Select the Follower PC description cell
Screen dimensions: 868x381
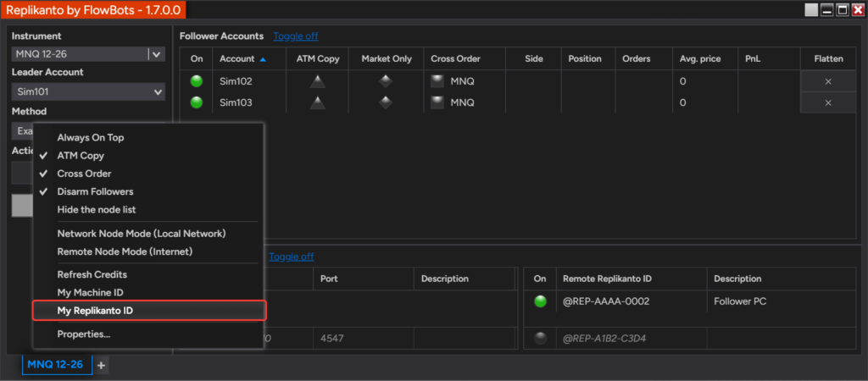(782, 302)
